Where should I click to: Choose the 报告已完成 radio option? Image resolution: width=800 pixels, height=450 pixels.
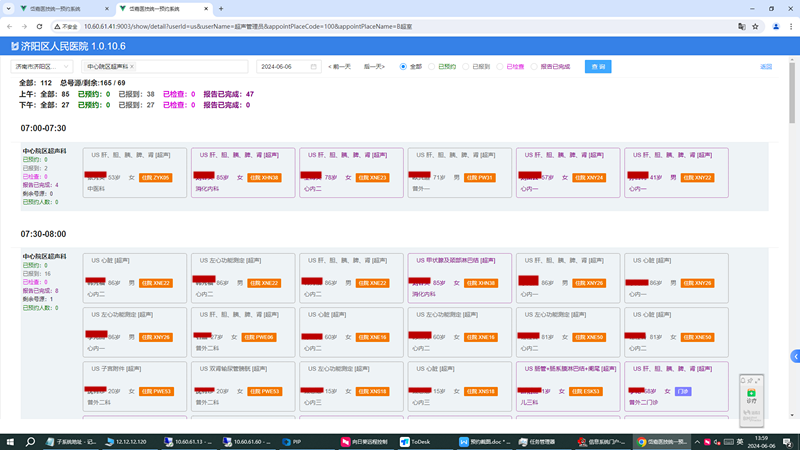pyautogui.click(x=534, y=67)
